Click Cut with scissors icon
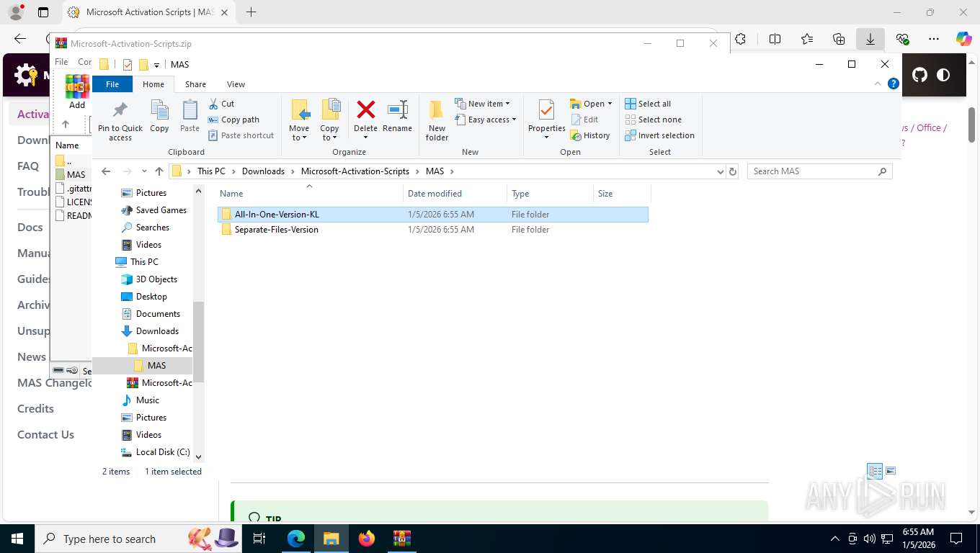This screenshot has width=980, height=553. (221, 104)
